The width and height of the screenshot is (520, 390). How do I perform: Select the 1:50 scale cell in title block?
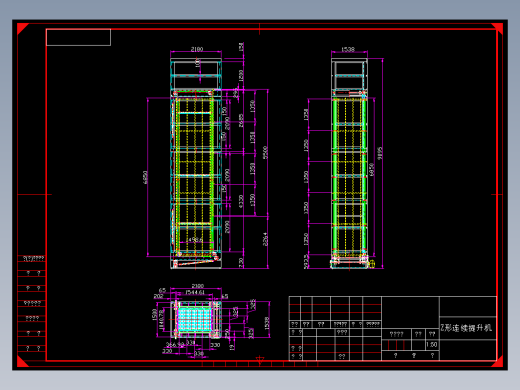pyautogui.click(x=432, y=345)
